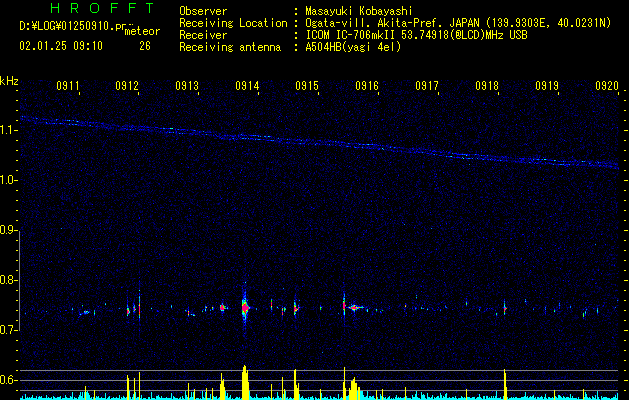This screenshot has width=629, height=400.
Task: Click the 0911 time marker
Action: coord(68,86)
